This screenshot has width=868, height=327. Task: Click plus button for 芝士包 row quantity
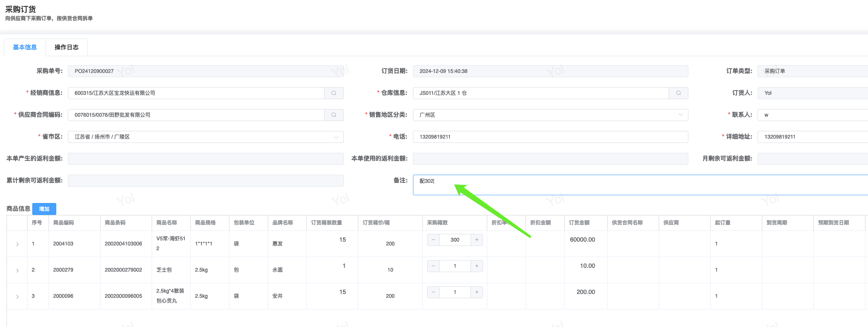pos(477,266)
